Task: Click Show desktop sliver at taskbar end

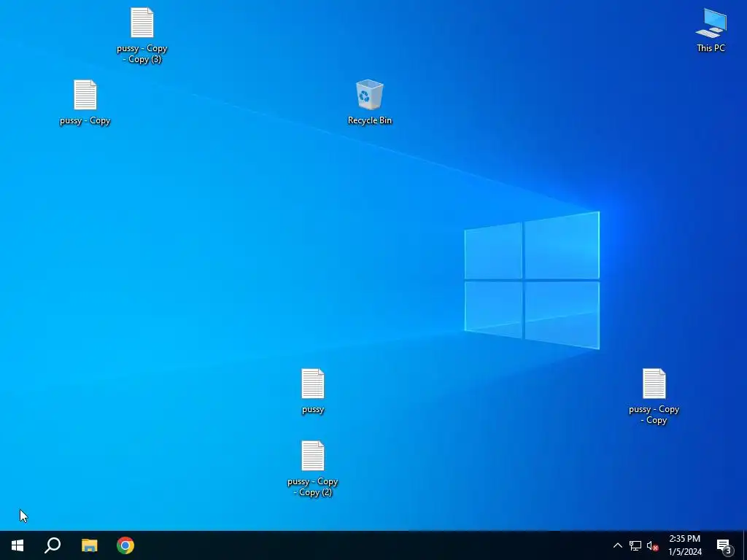Action: point(745,545)
